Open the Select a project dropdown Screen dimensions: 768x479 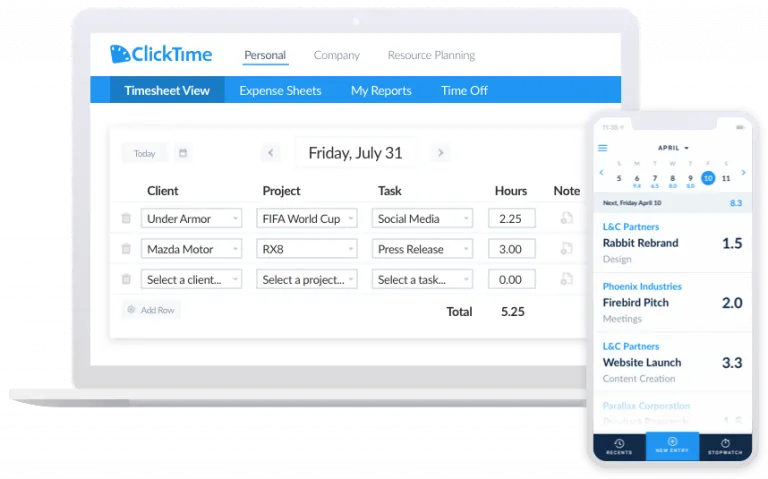tap(307, 279)
